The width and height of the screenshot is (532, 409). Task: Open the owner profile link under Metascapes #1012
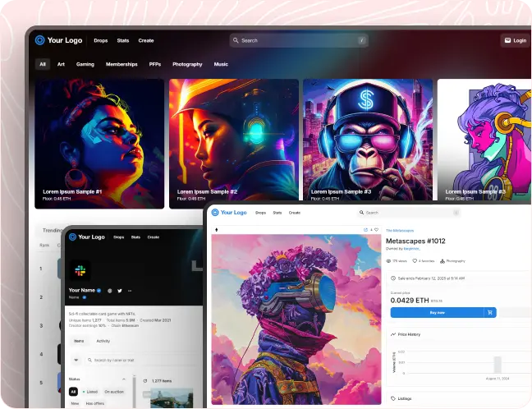pos(411,249)
